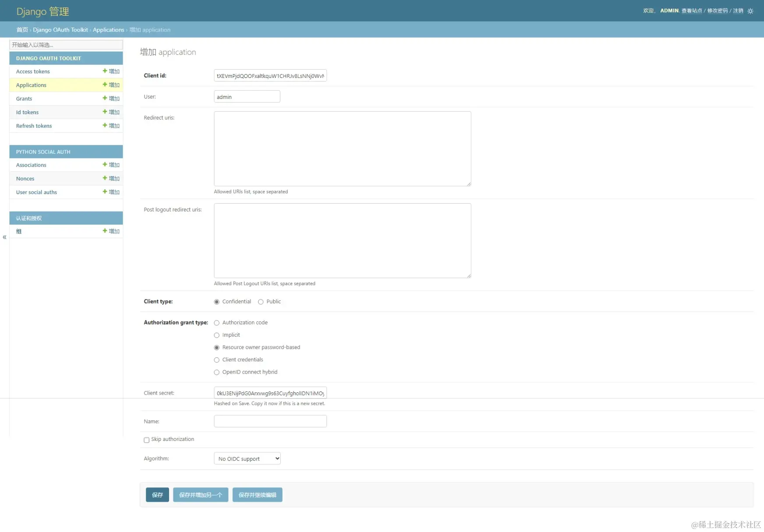The height and width of the screenshot is (532, 764).
Task: Click the add link next to Nonces
Action: coord(111,179)
